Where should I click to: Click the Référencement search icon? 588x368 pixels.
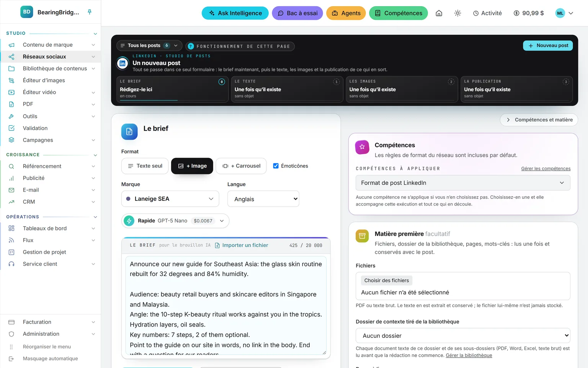point(11,166)
